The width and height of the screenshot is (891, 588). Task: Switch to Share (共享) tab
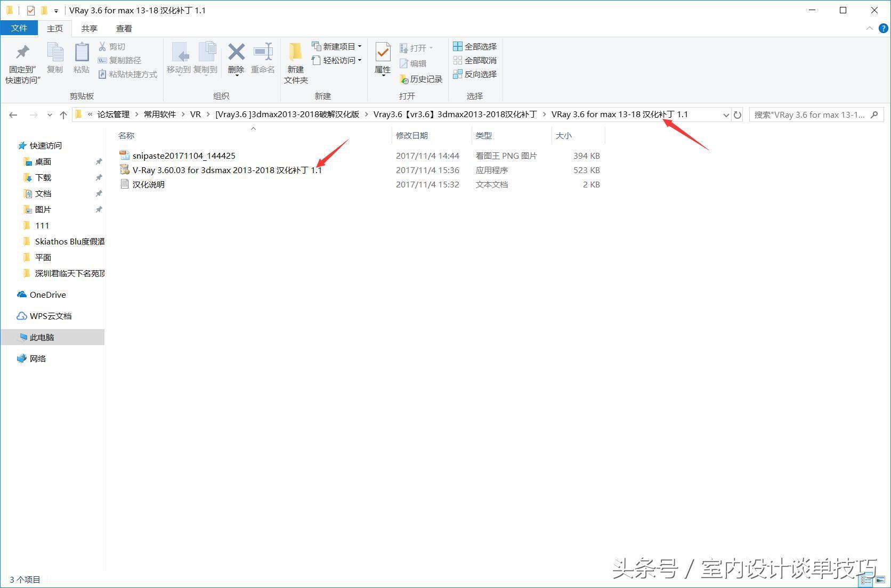click(x=89, y=28)
